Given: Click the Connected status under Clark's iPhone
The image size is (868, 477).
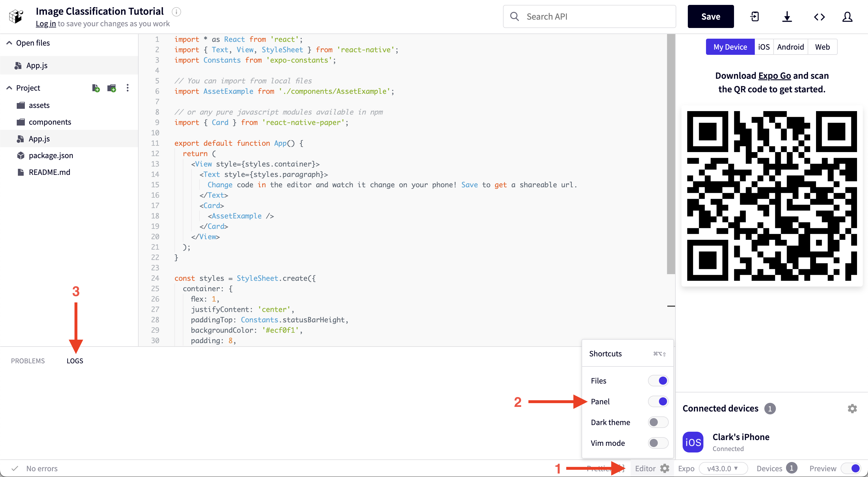Looking at the screenshot, I should [x=728, y=448].
